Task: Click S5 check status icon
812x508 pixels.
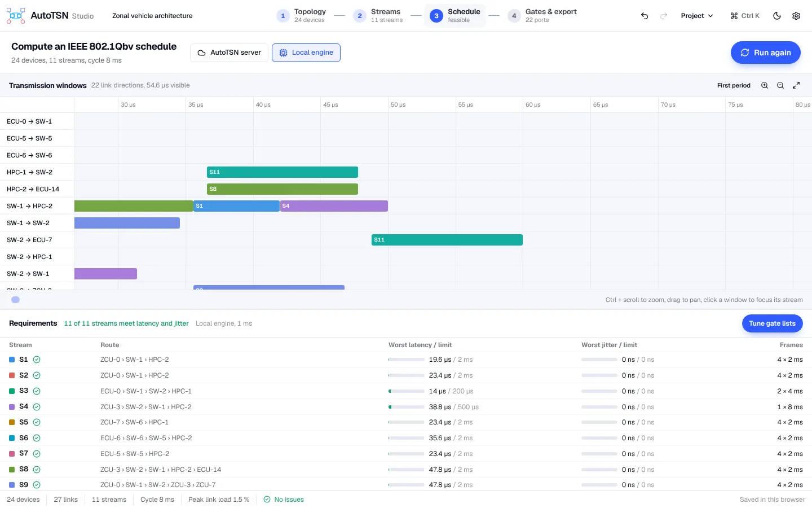Action: 37,422
